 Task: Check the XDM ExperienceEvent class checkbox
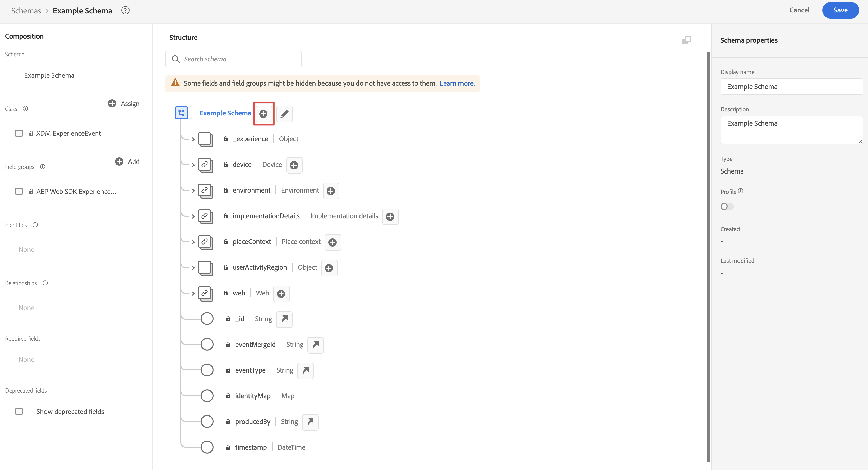pos(19,133)
